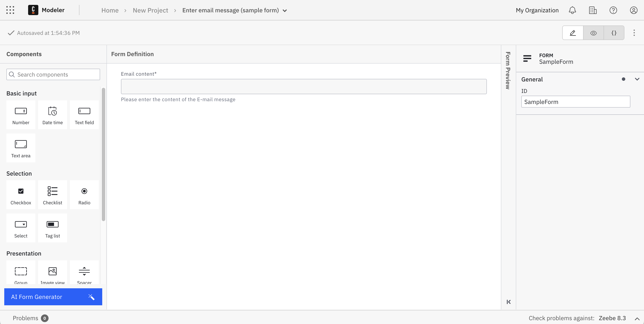This screenshot has width=644, height=324.
Task: Navigate to Home via breadcrumb
Action: point(110,10)
